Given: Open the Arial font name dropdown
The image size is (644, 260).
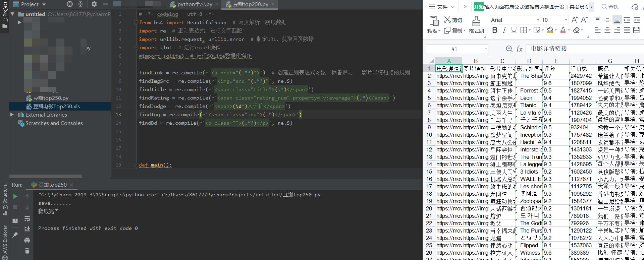Looking at the screenshot, I should 538,20.
